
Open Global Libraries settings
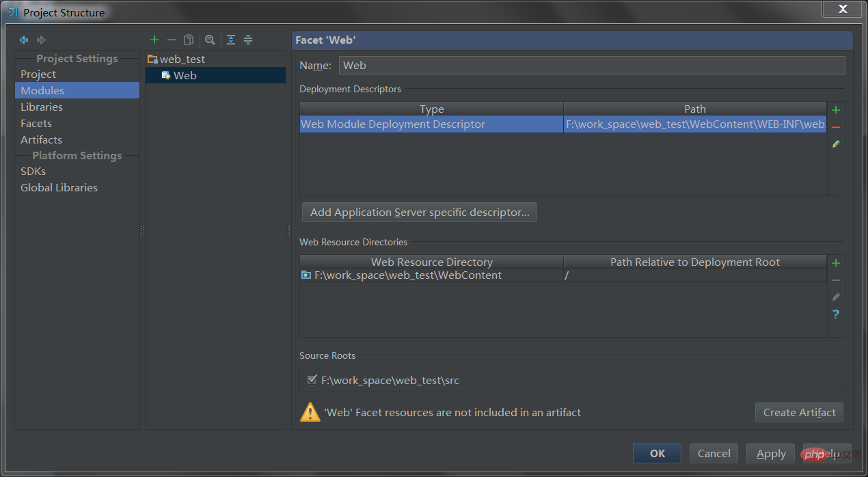tap(59, 187)
